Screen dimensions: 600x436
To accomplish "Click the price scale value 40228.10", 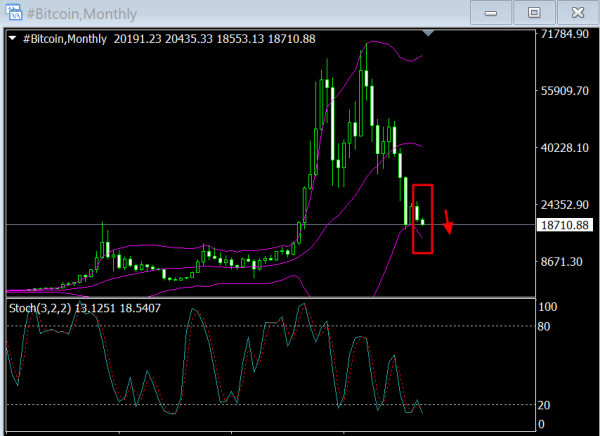I will [x=564, y=148].
